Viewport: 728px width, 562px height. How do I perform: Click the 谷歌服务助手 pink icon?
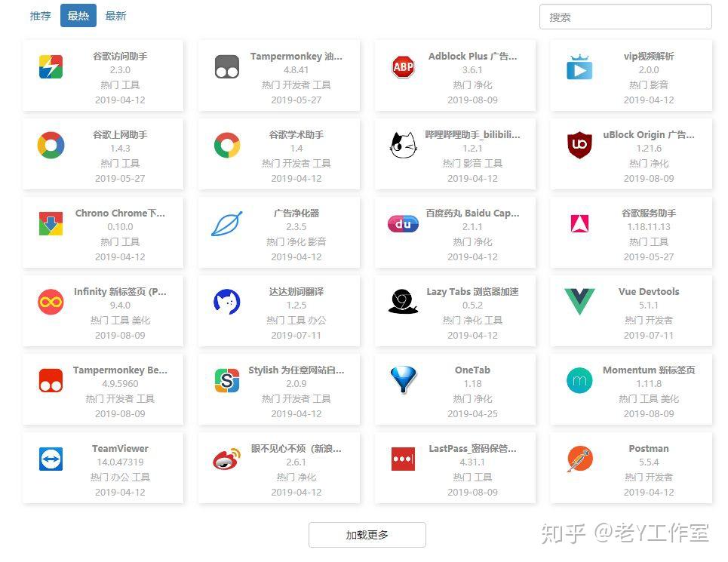click(579, 223)
